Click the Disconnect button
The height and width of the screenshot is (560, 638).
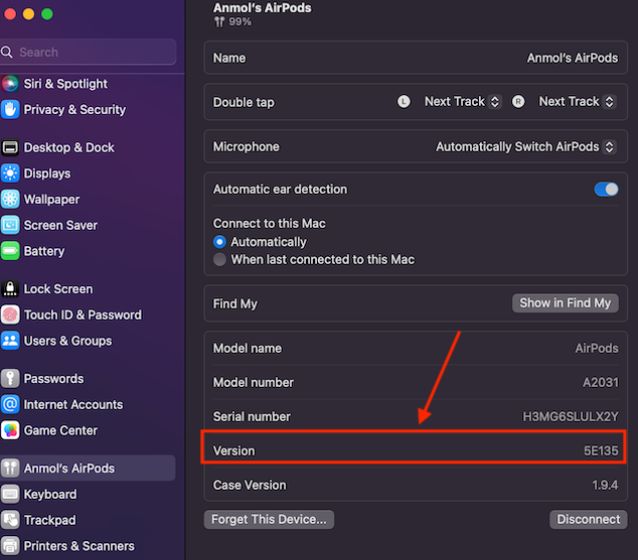(x=589, y=519)
